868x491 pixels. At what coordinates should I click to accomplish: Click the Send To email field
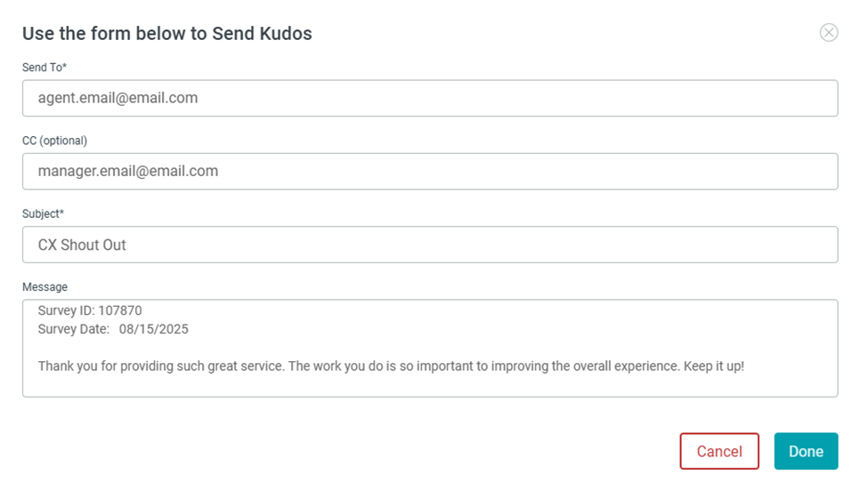pyautogui.click(x=429, y=98)
